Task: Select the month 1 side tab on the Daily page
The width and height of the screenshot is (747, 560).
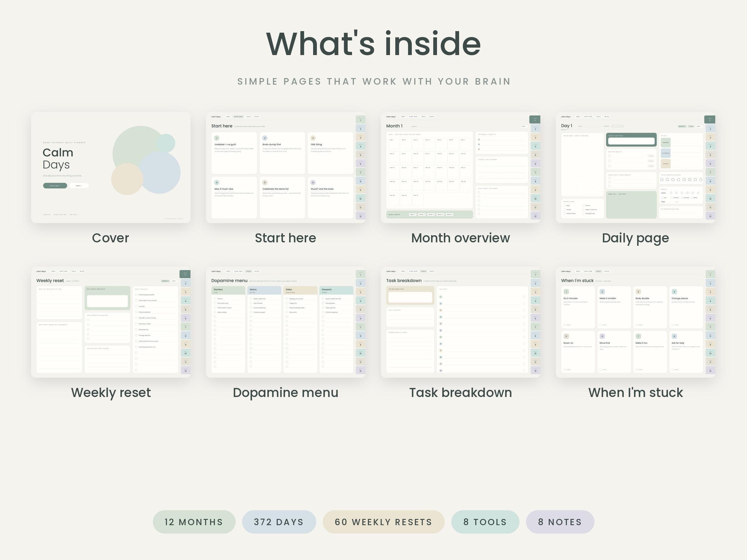Action: tap(710, 119)
